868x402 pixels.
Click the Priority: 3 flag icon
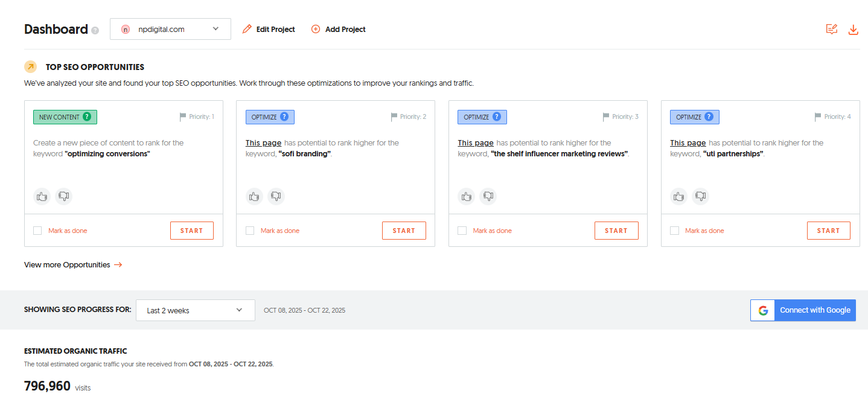(x=606, y=117)
